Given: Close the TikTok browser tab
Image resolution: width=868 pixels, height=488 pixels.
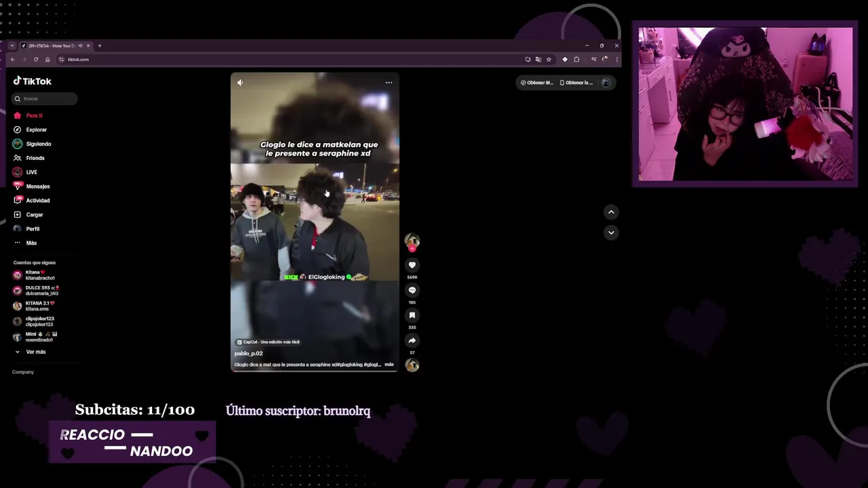Looking at the screenshot, I should [88, 45].
